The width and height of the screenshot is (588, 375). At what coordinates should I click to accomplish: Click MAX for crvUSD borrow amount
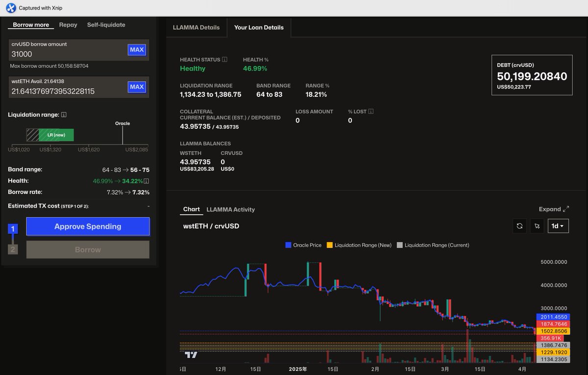click(x=137, y=49)
